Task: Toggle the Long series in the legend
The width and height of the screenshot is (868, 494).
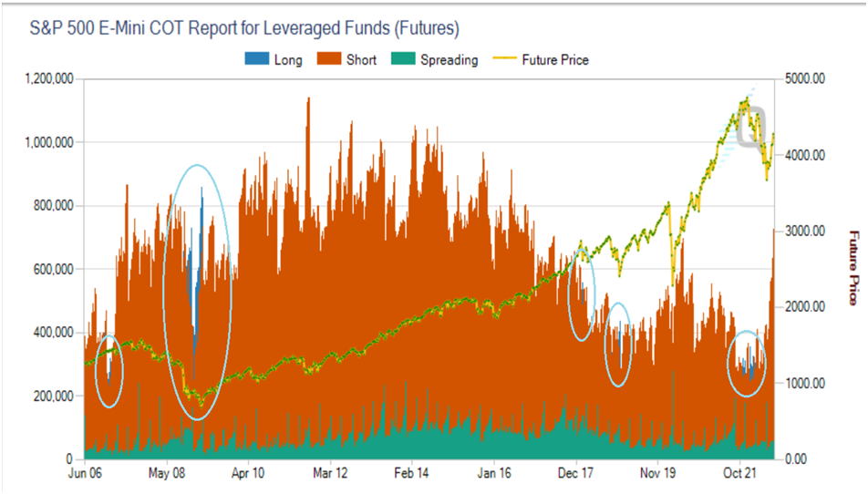Action: point(274,60)
